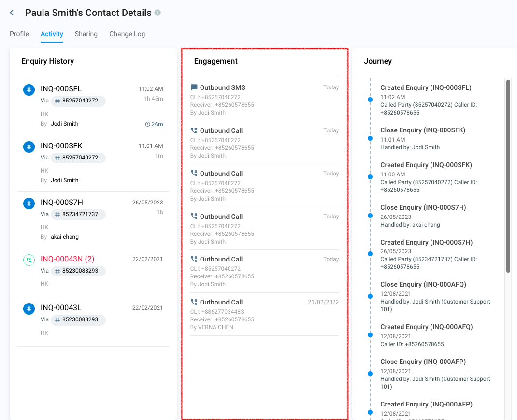Viewport: 517px width, 420px height.
Task: Click Handled by: akai chang text
Action: [410, 225]
